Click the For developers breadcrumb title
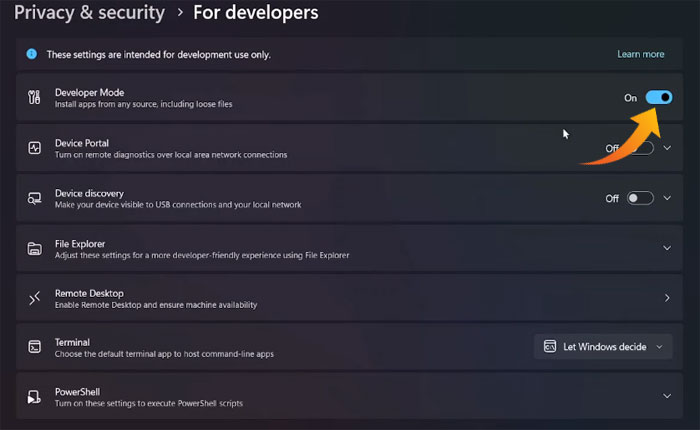This screenshot has height=430, width=700. (255, 13)
